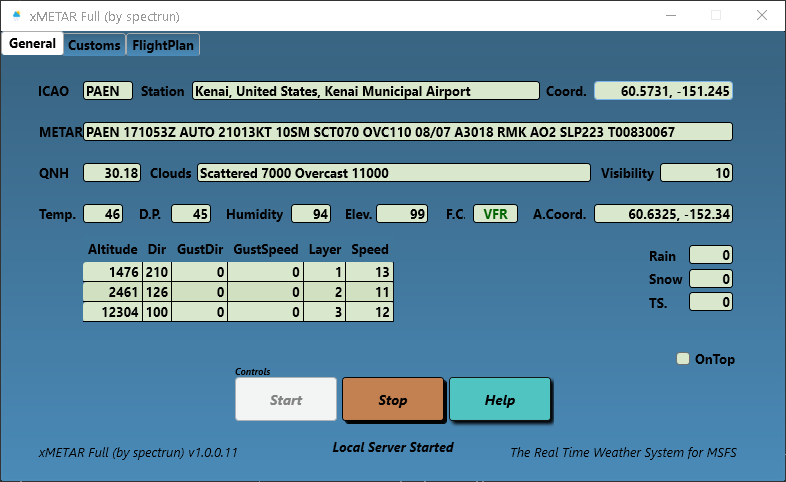The height and width of the screenshot is (482, 786).
Task: Click direction cell 210 in wind table
Action: pyautogui.click(x=157, y=272)
